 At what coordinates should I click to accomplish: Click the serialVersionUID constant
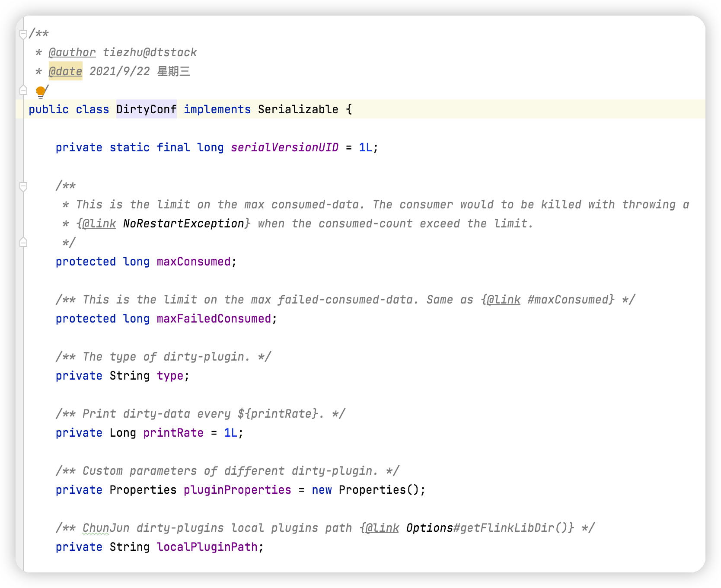tap(284, 147)
